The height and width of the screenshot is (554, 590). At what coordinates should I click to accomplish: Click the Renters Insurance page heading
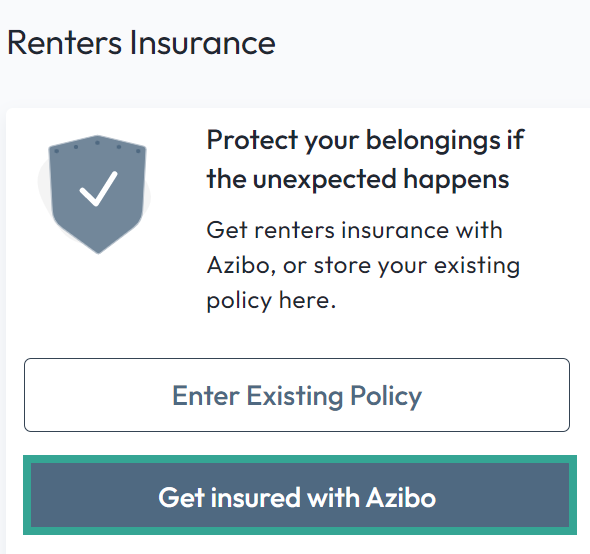click(x=141, y=43)
